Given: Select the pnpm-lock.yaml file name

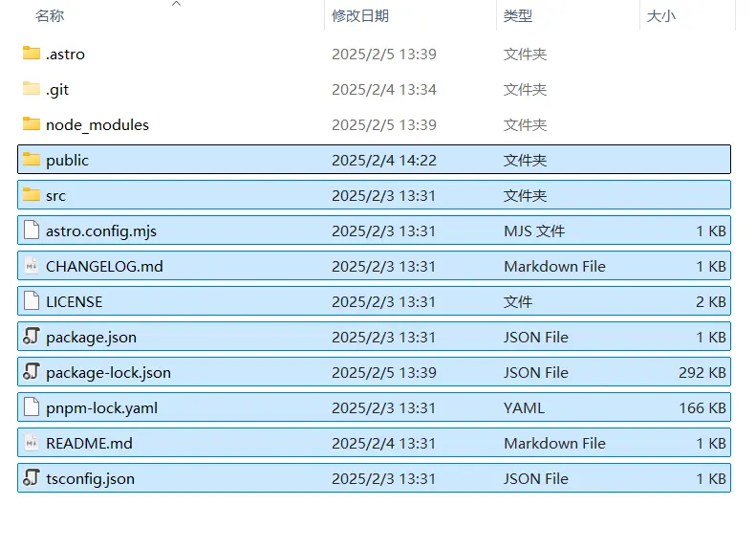Looking at the screenshot, I should click(101, 407).
